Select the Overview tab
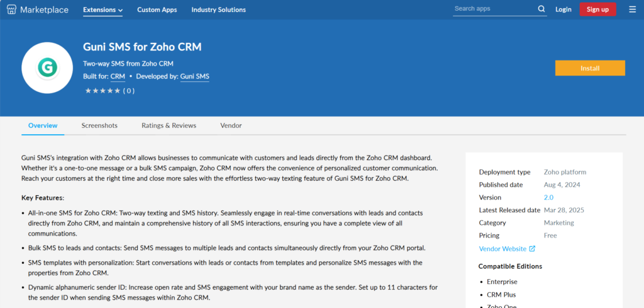Screen dimensions: 644x308 43,126
